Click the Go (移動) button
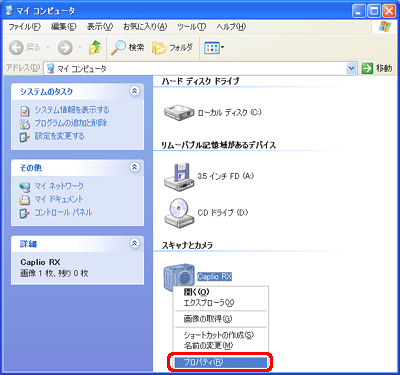 [377, 68]
